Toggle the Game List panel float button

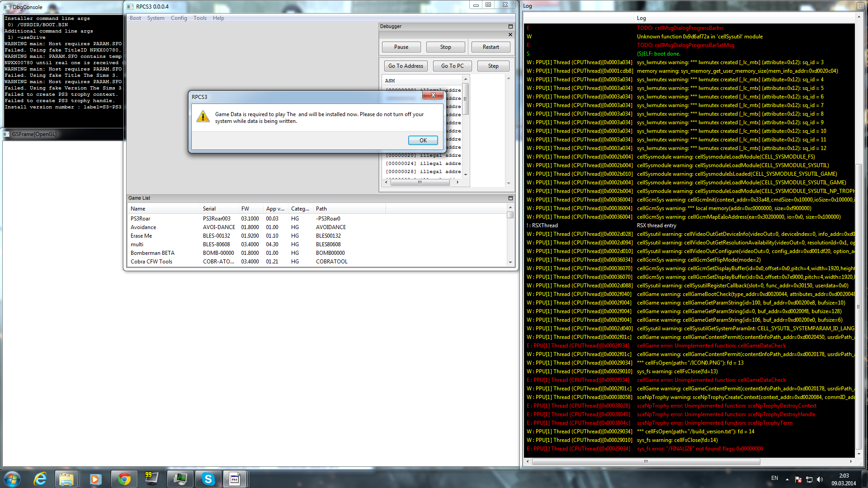click(510, 198)
